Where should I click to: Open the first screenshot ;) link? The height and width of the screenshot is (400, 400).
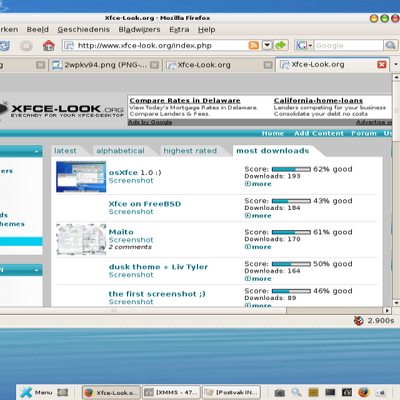tap(157, 294)
